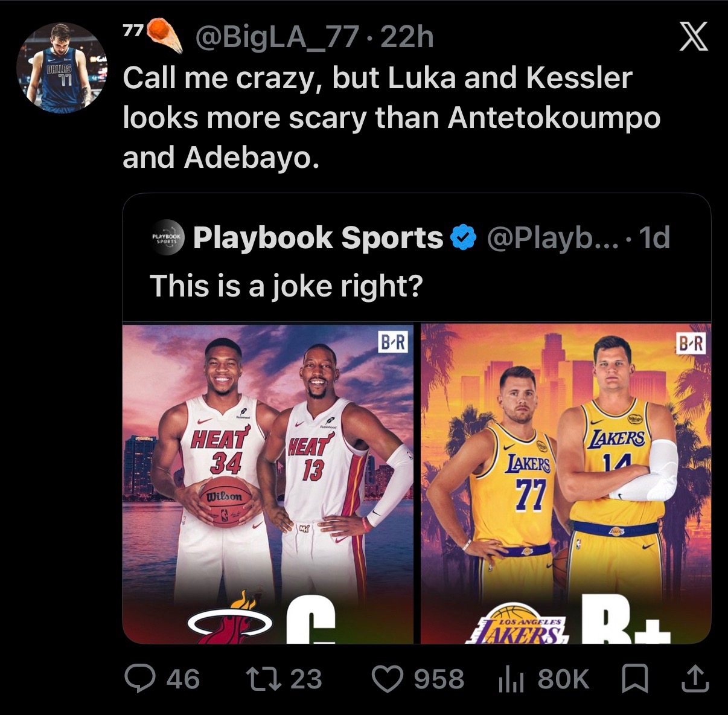Tap the reply speech bubble icon
Screen dimensions: 728x715
coord(138,678)
